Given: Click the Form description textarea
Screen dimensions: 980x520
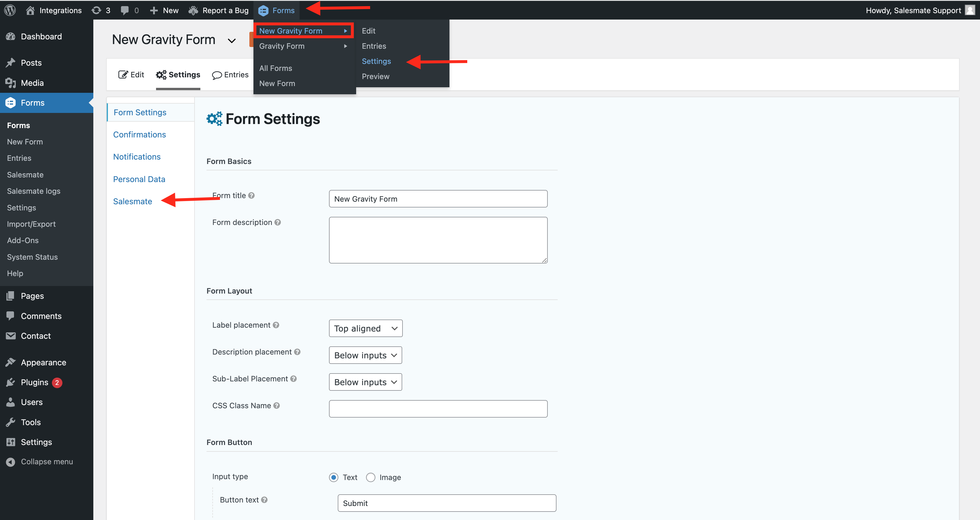Looking at the screenshot, I should (x=438, y=240).
